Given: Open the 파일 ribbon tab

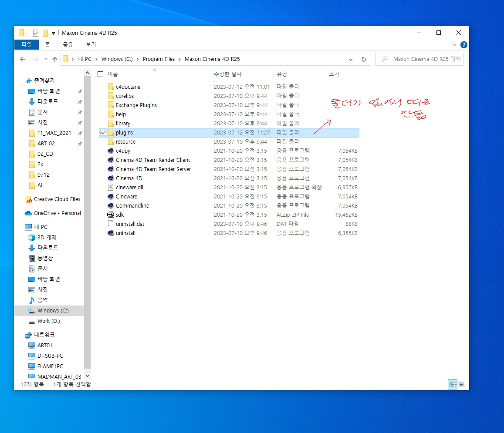Looking at the screenshot, I should (x=27, y=44).
